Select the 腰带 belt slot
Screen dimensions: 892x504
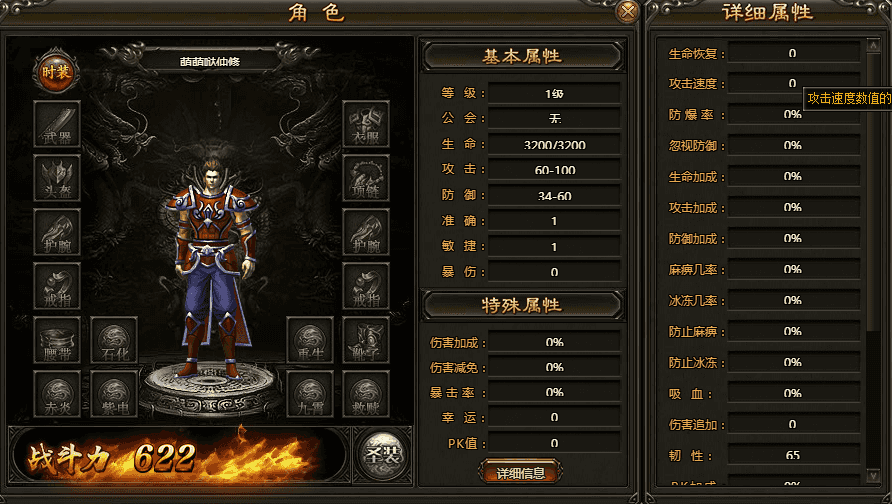[57, 340]
